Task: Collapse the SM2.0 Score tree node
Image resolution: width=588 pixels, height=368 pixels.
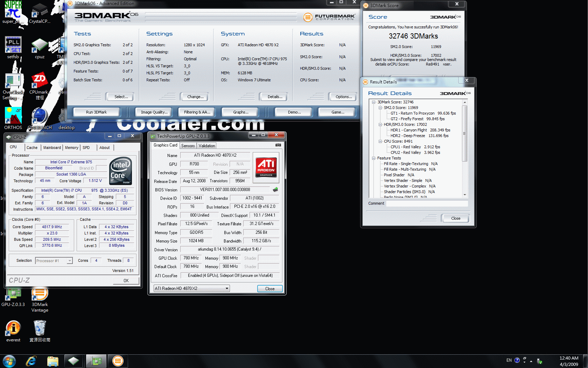Action: (x=380, y=108)
